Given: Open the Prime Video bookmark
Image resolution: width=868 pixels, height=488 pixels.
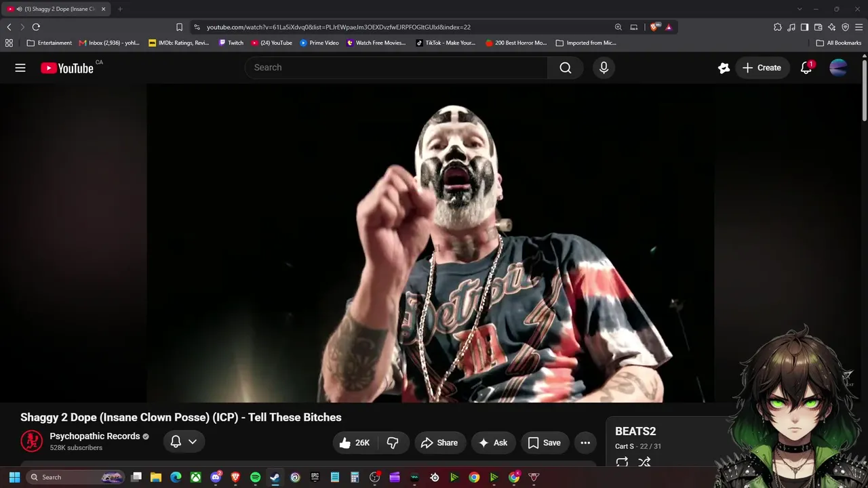Looking at the screenshot, I should 319,43.
